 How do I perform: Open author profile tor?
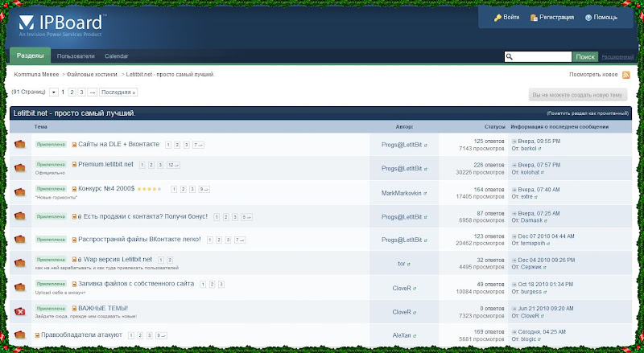coord(402,264)
